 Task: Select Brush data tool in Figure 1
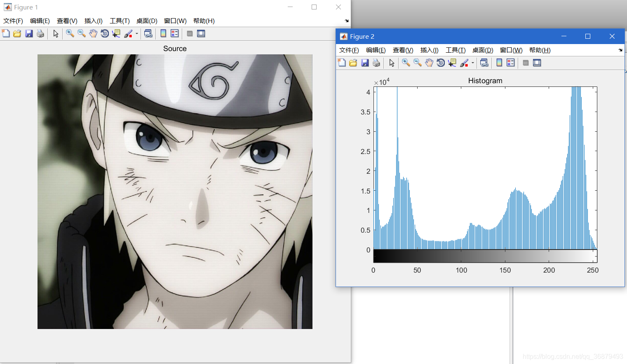[x=128, y=34]
